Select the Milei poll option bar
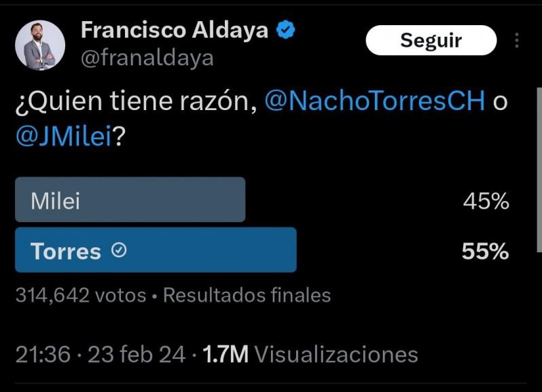The width and height of the screenshot is (542, 392). pos(130,200)
